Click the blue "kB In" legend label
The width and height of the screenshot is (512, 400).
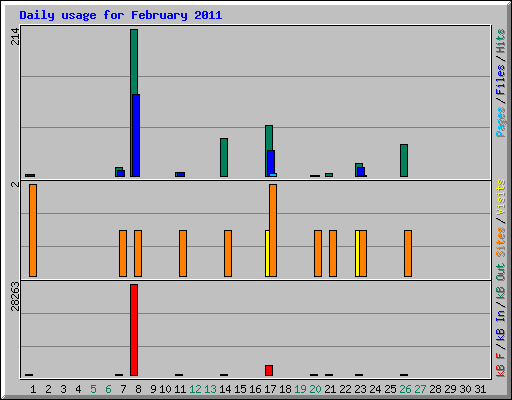500,325
